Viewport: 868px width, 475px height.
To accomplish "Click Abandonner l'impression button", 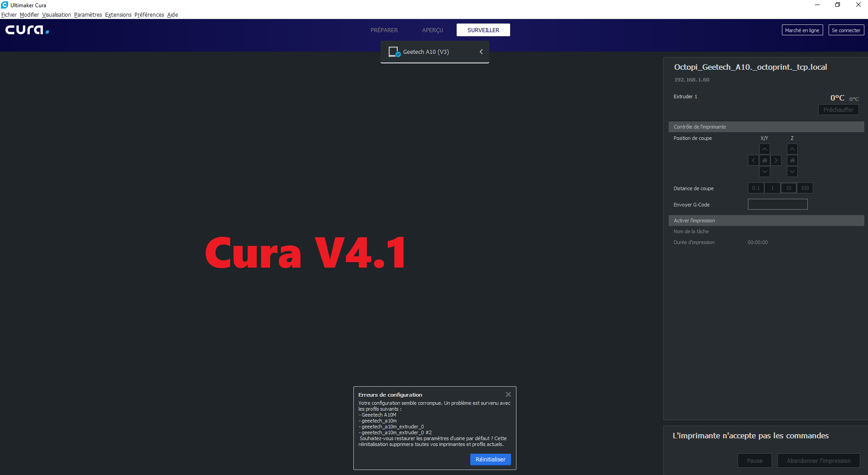I will (819, 461).
